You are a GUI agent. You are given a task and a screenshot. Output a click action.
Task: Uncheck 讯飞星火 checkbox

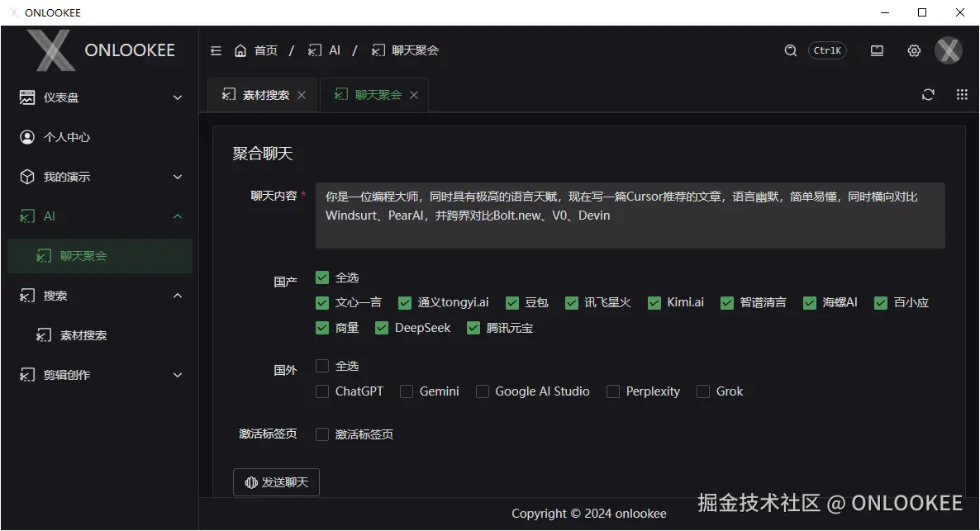(572, 303)
